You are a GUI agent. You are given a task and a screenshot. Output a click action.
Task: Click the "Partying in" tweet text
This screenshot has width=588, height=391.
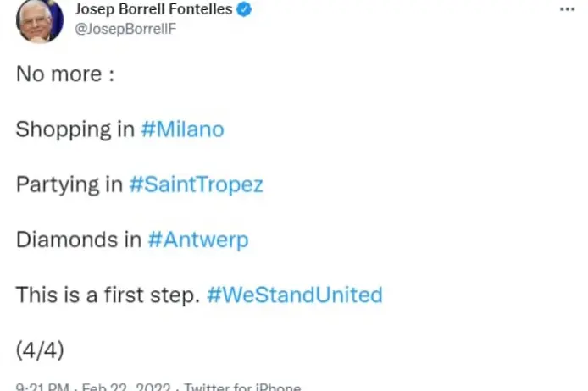pyautogui.click(x=69, y=184)
